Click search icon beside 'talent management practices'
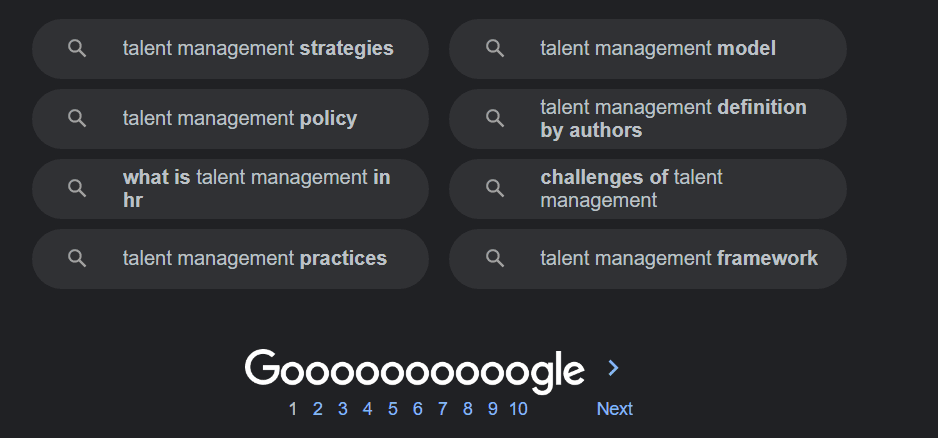Screen dimensions: 938x438 77,258
